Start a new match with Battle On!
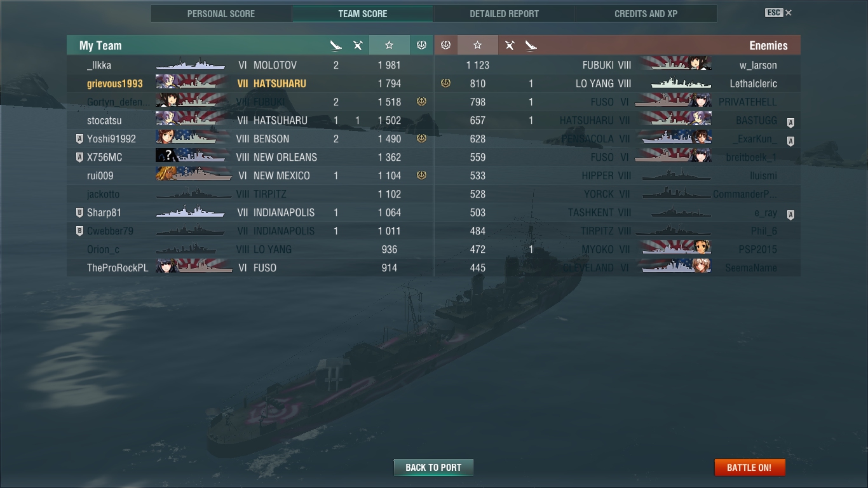This screenshot has height=488, width=868. (750, 467)
